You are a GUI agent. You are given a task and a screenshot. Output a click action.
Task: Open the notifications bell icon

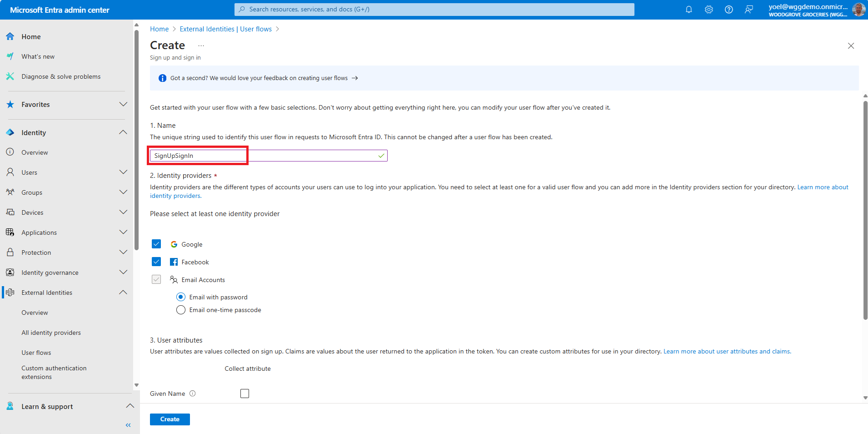point(688,10)
